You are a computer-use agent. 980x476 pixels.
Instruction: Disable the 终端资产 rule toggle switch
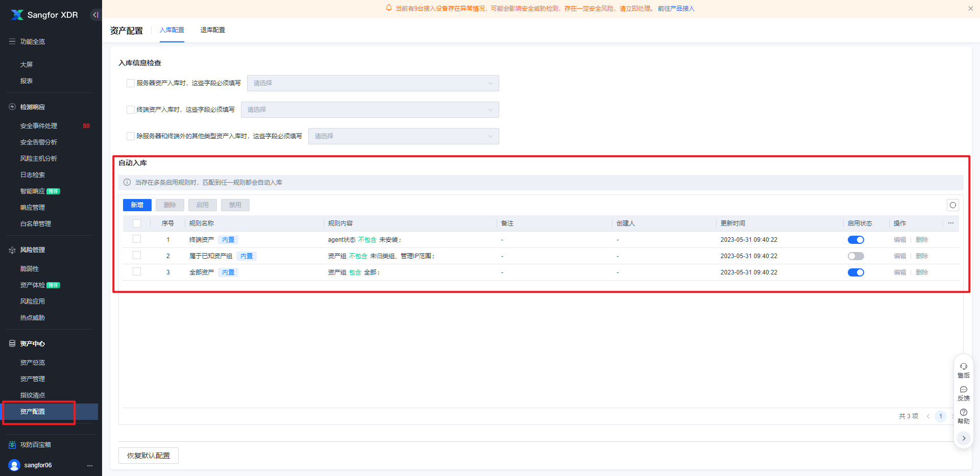(x=855, y=240)
